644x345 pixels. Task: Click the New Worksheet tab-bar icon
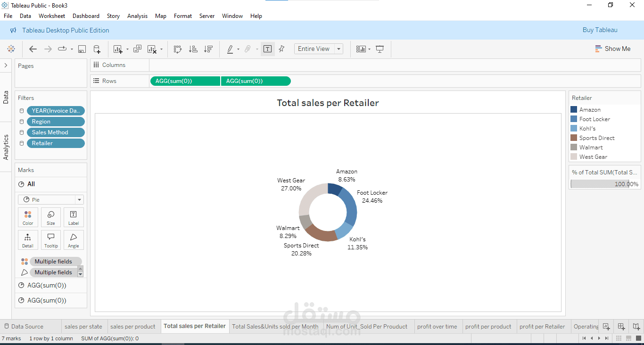pyautogui.click(x=606, y=326)
